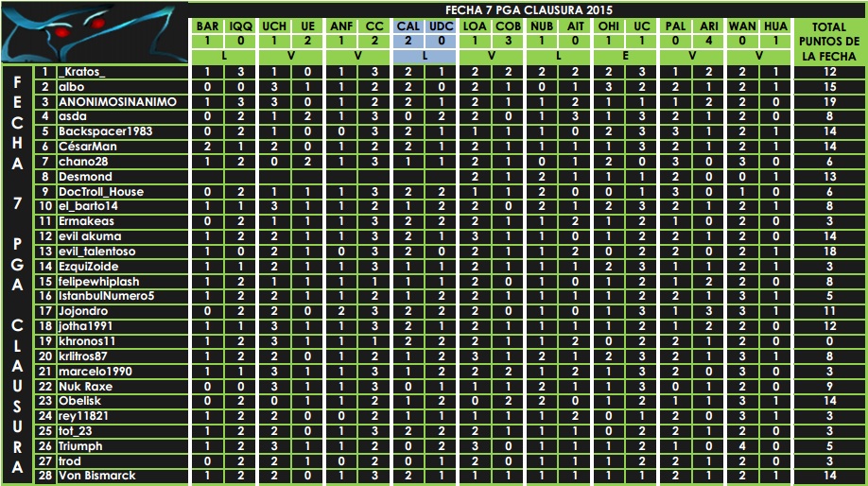Select the BAR team column header

click(207, 26)
